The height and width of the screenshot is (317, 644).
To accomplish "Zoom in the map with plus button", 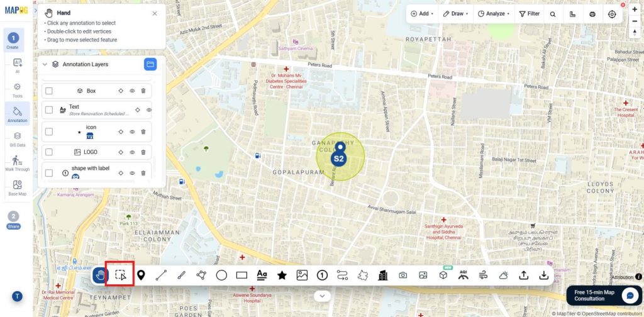I will [635, 9].
